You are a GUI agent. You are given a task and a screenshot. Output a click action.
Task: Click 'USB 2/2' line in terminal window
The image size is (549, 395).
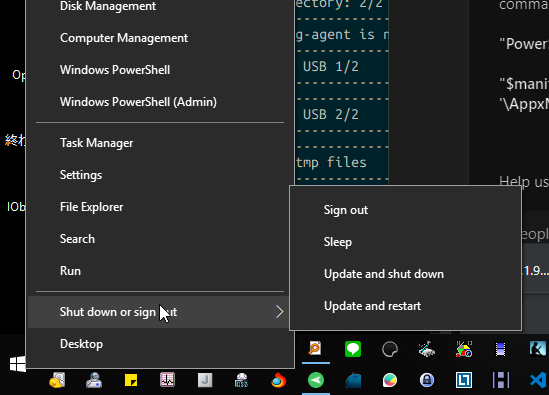tap(331, 115)
